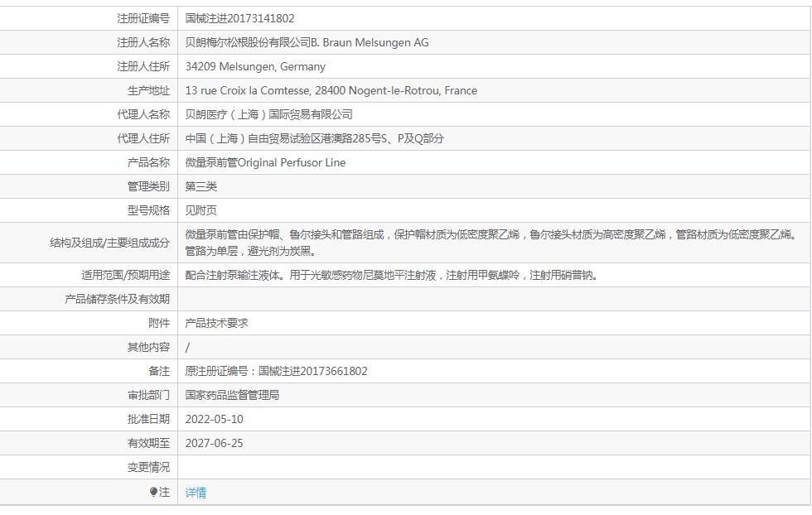The height and width of the screenshot is (515, 812).
Task: Click the 代理人名称 label
Action: click(143, 114)
